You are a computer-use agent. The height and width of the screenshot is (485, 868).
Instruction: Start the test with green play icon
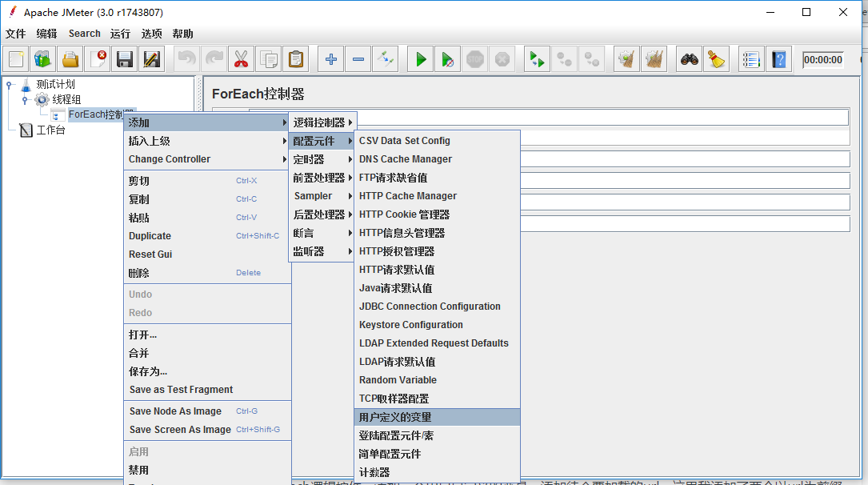tap(421, 59)
